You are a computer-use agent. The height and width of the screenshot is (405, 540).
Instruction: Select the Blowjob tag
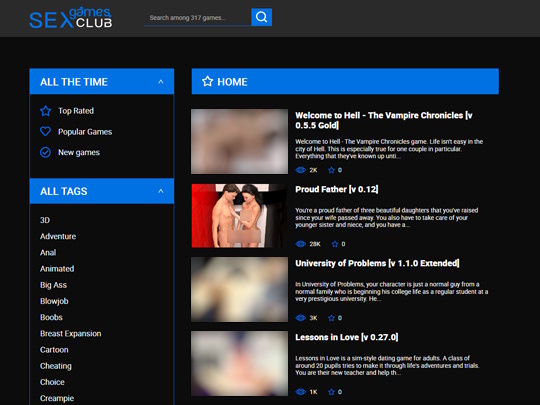(54, 301)
